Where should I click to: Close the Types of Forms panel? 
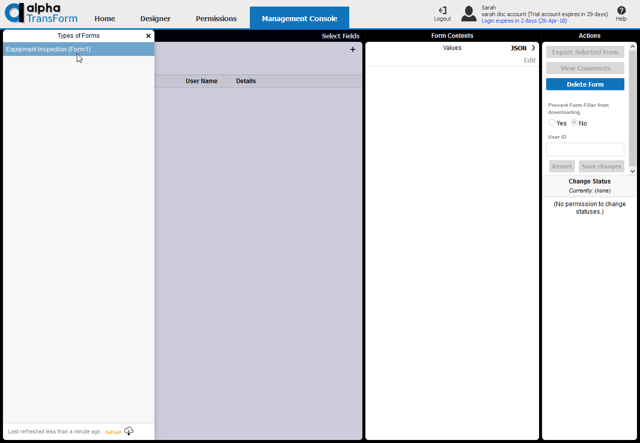point(148,36)
